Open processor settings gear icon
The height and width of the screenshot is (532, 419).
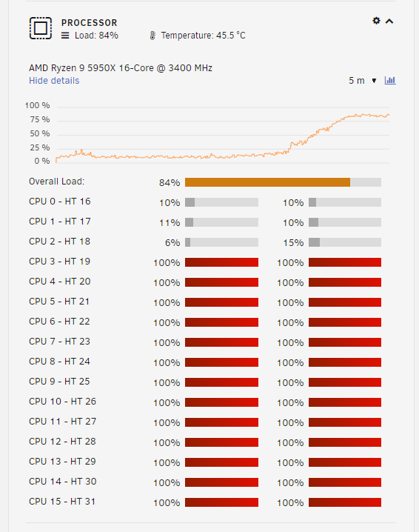(376, 21)
